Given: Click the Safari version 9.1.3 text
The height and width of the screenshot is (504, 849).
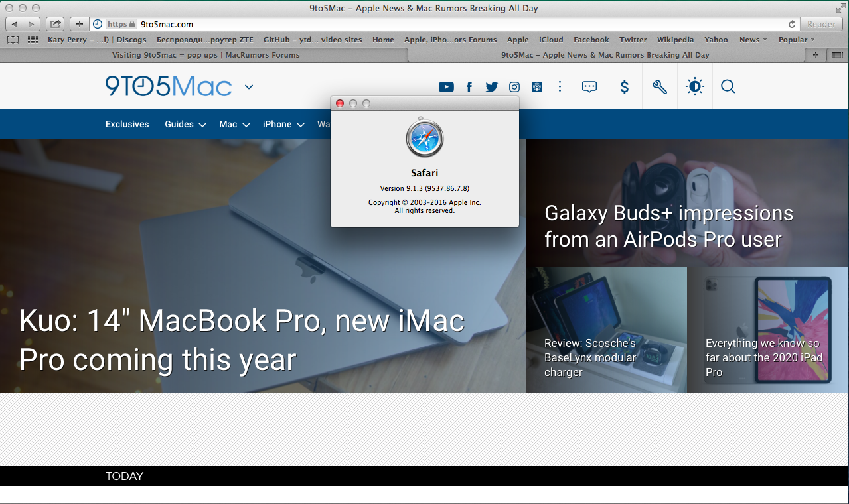Looking at the screenshot, I should 425,188.
